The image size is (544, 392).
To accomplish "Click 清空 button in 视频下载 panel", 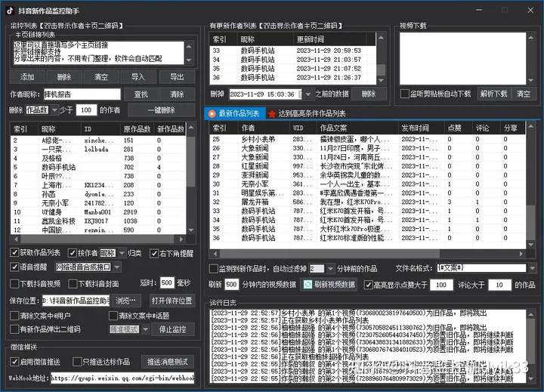I will click(x=523, y=94).
